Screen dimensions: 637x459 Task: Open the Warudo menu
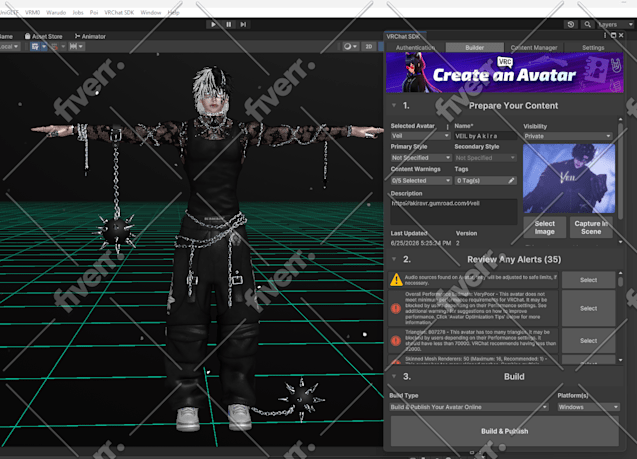56,13
